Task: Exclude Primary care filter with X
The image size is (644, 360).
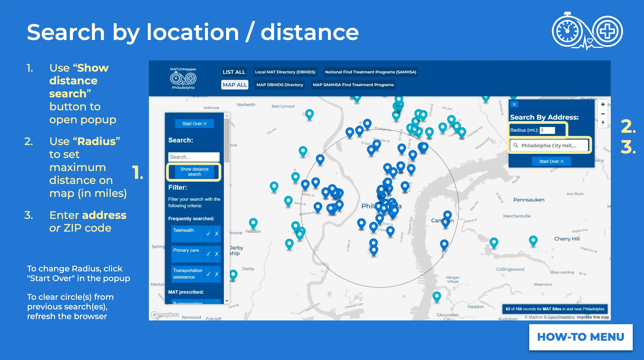Action: pyautogui.click(x=217, y=254)
